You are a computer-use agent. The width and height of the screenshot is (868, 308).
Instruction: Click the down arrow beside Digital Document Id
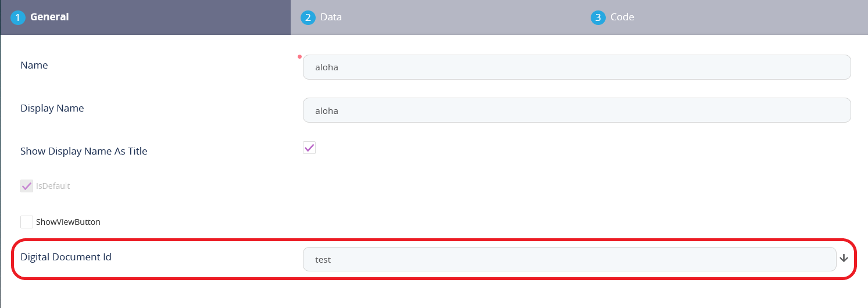click(x=844, y=259)
